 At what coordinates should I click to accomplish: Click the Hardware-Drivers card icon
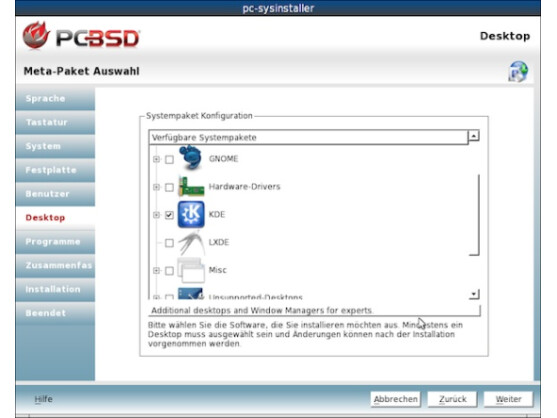click(x=191, y=186)
